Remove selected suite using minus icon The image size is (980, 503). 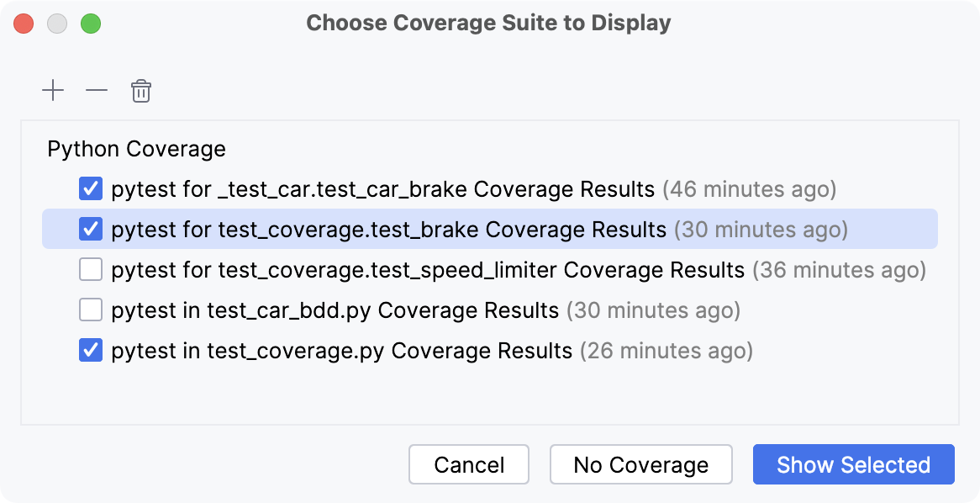coord(95,90)
